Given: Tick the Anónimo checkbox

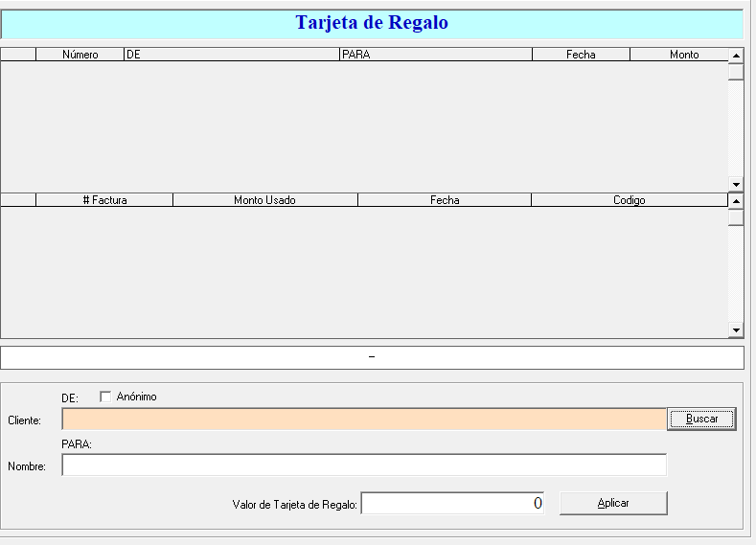Looking at the screenshot, I should 105,397.
